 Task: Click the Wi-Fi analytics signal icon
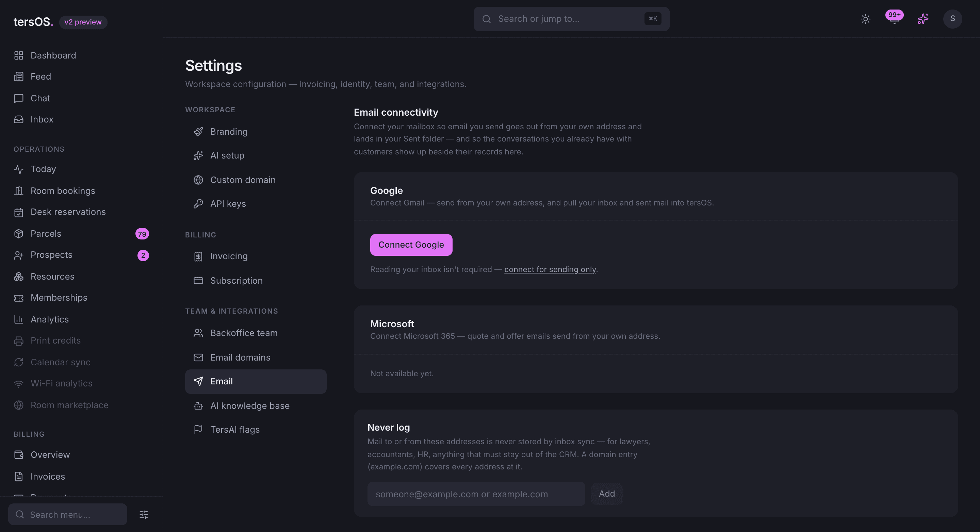19,383
